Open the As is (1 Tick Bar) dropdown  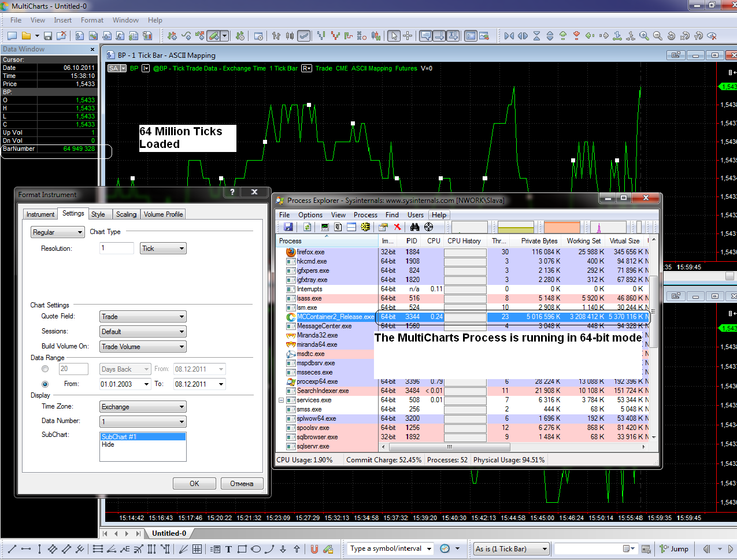coord(511,549)
